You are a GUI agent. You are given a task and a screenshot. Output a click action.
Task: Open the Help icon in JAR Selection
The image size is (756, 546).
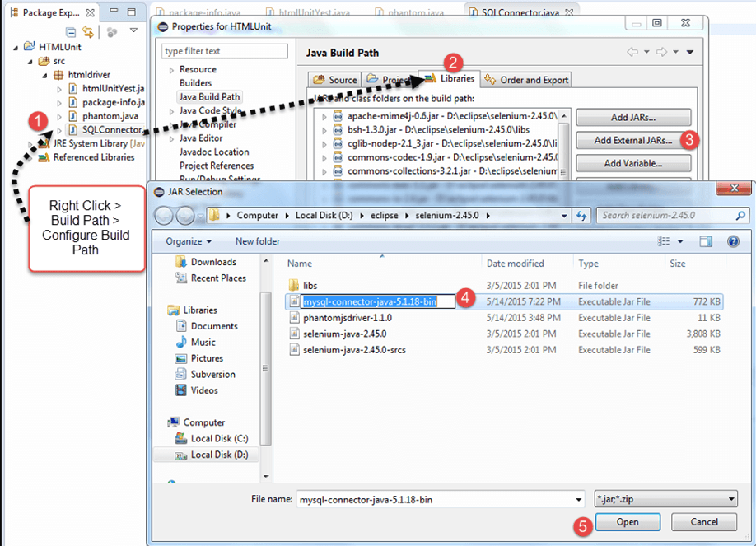click(732, 241)
